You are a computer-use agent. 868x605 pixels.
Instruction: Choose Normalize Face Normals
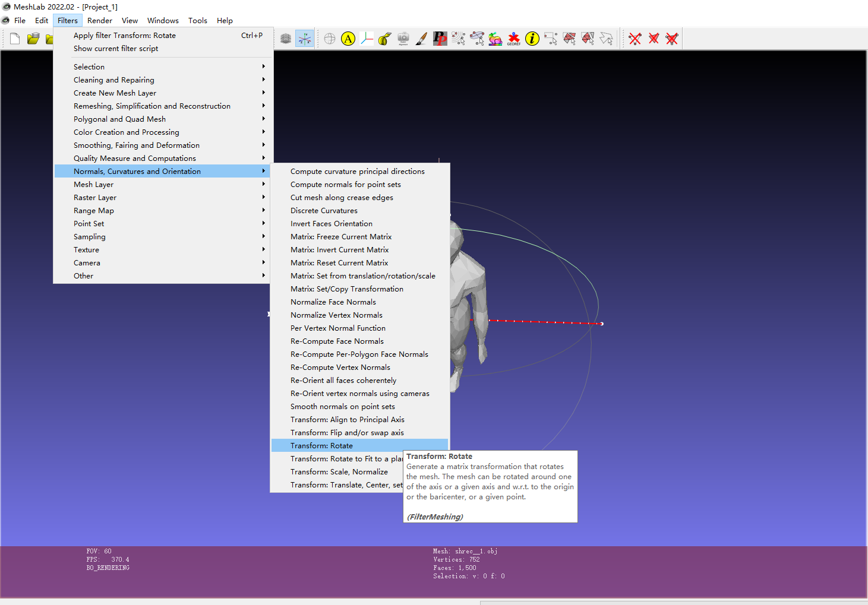tap(359, 302)
